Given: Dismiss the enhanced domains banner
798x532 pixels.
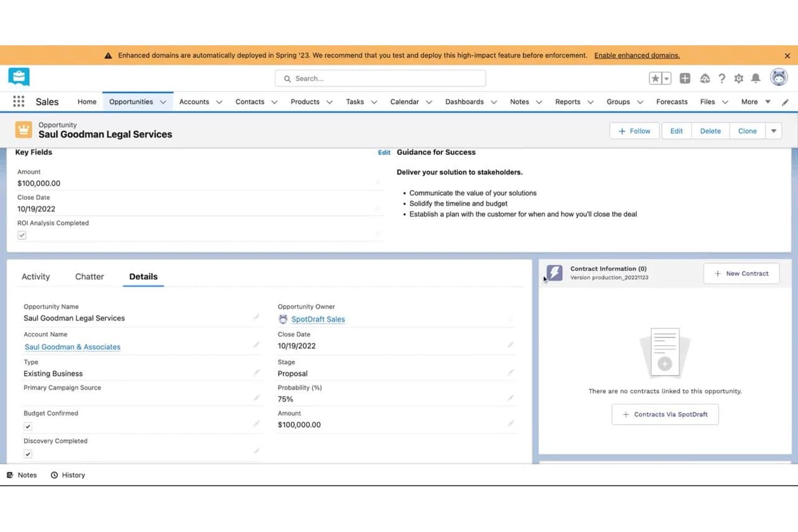Looking at the screenshot, I should coord(787,56).
